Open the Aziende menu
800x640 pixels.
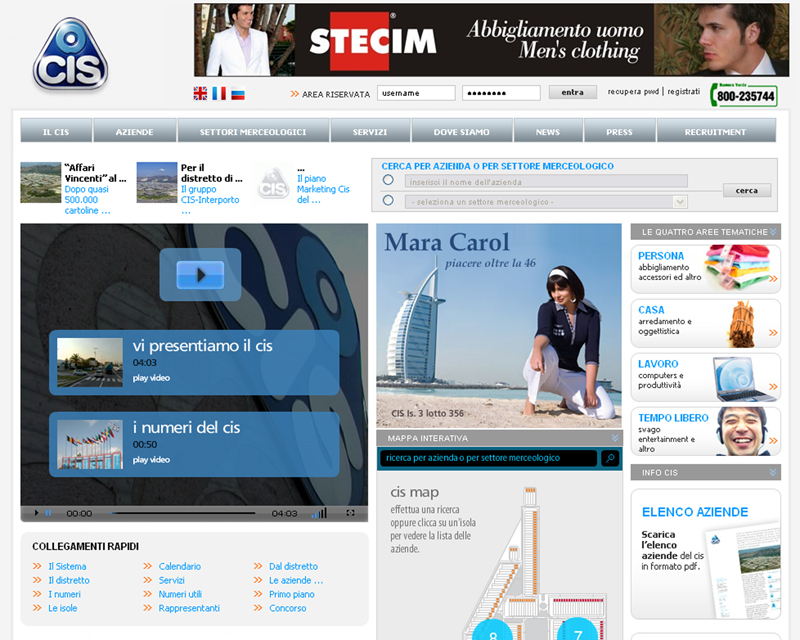(x=135, y=131)
